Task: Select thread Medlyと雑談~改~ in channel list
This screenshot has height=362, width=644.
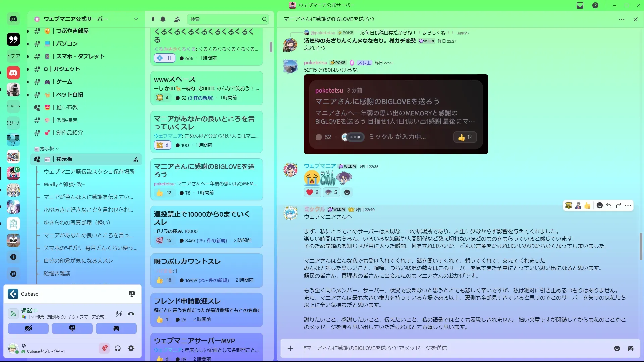Action: click(64, 184)
